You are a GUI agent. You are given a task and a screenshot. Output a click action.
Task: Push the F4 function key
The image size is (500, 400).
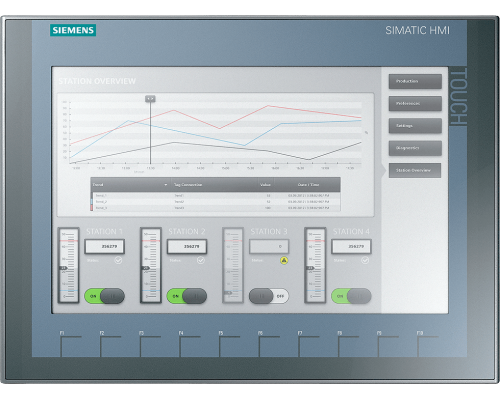190,345
